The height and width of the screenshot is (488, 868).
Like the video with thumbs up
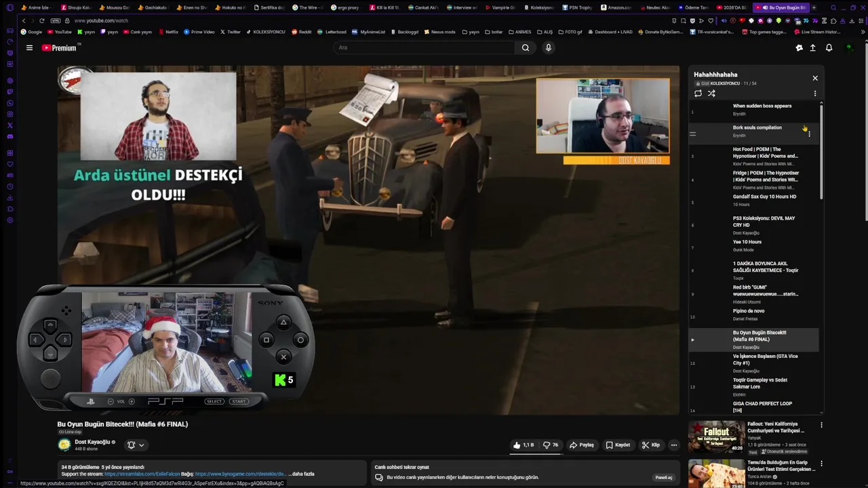(x=524, y=445)
